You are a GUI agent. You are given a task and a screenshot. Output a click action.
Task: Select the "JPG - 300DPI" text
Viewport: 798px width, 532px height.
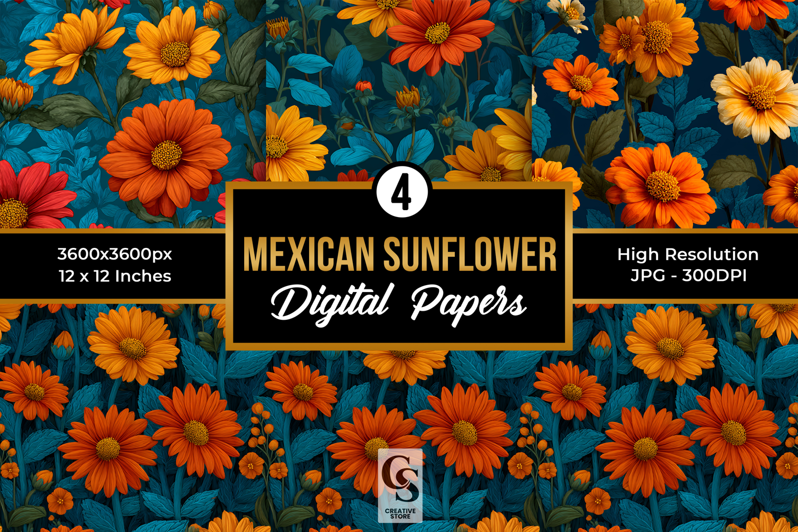click(688, 276)
